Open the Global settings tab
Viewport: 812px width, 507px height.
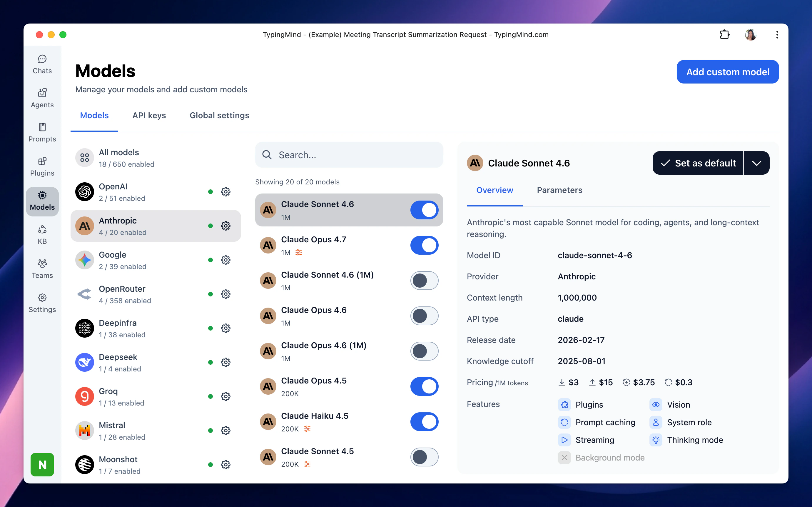tap(220, 115)
